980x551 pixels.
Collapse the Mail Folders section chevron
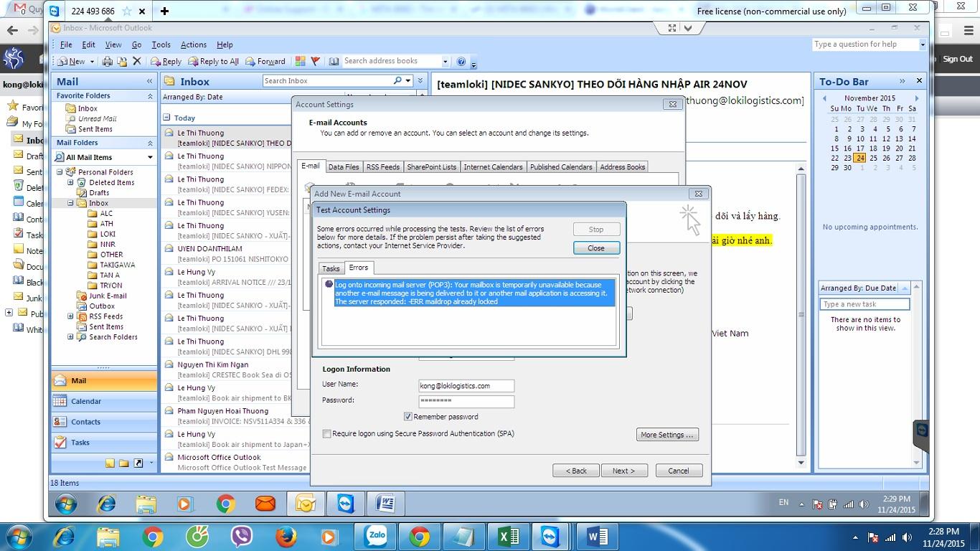point(150,143)
